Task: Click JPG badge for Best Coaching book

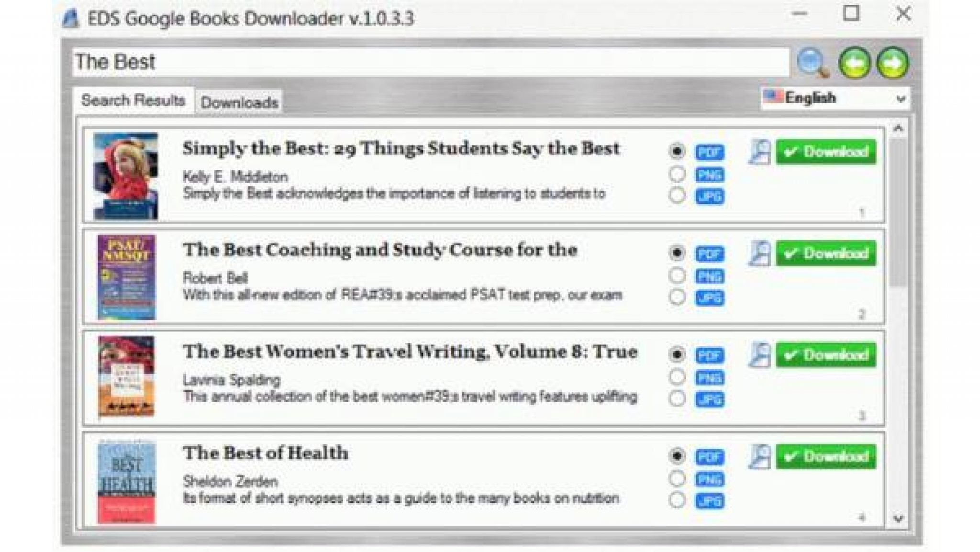Action: [x=710, y=298]
